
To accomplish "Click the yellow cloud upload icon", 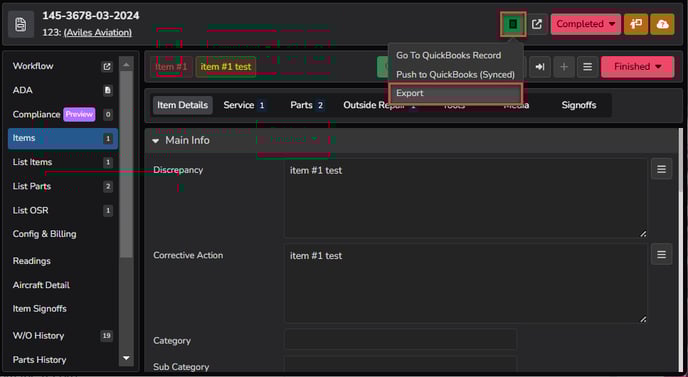I will (662, 24).
